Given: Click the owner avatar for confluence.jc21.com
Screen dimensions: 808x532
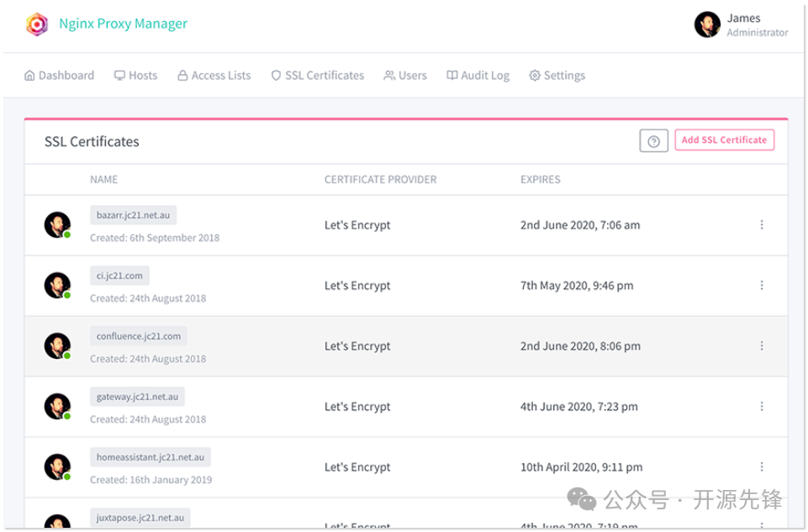Looking at the screenshot, I should tap(57, 345).
